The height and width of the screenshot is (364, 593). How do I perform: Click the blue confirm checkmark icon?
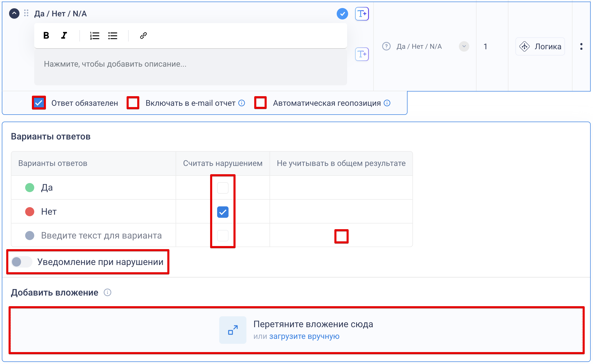click(x=342, y=14)
